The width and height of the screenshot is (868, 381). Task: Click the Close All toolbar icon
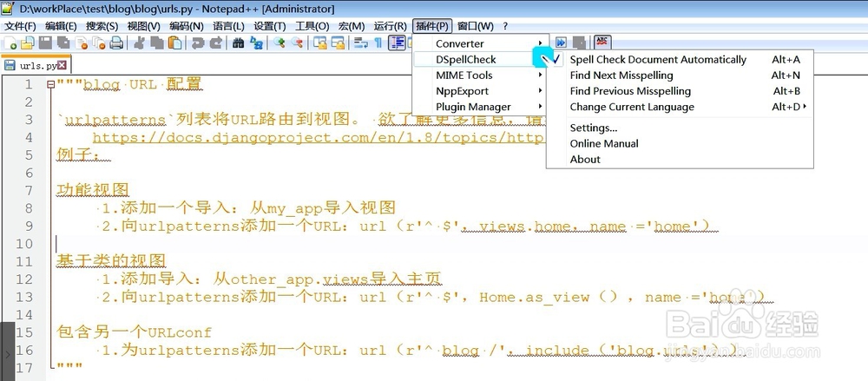click(99, 43)
